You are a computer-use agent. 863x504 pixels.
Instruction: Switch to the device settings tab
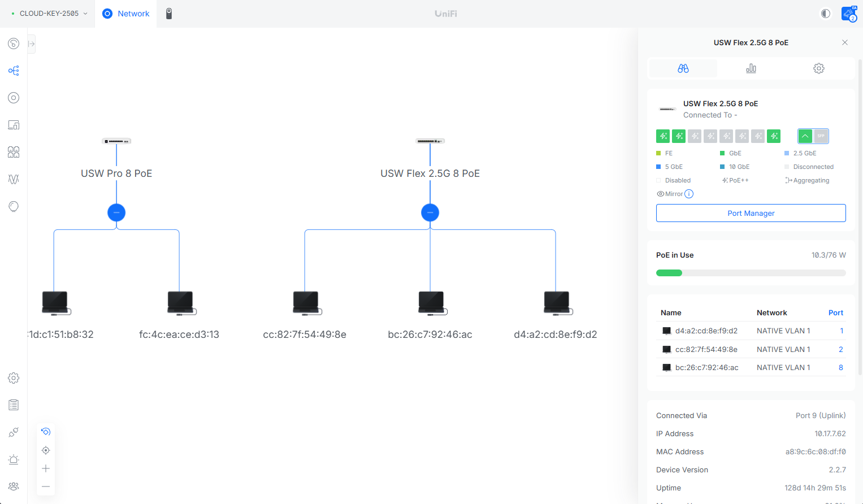coord(819,68)
